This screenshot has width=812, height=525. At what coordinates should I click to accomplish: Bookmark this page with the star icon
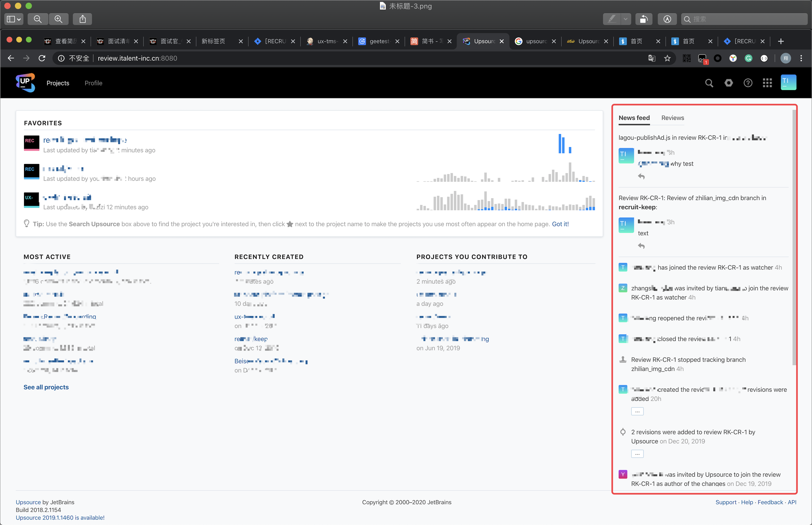[667, 58]
